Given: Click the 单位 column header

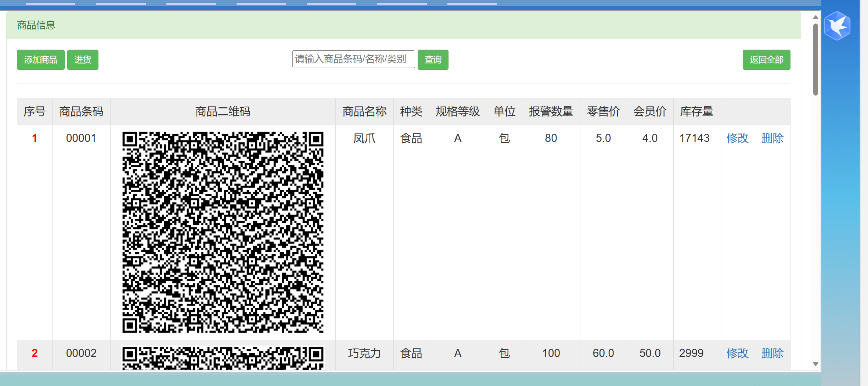Looking at the screenshot, I should pyautogui.click(x=504, y=111).
